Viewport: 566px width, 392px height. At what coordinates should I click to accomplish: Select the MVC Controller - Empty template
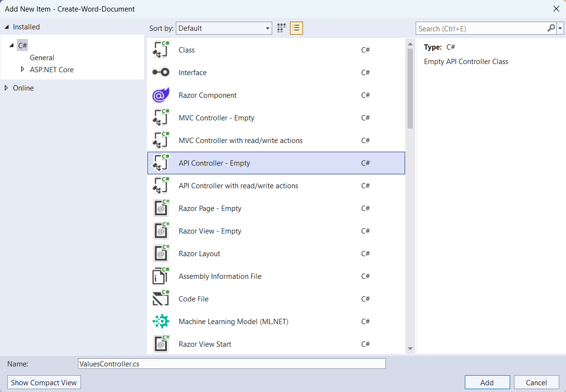(x=216, y=118)
